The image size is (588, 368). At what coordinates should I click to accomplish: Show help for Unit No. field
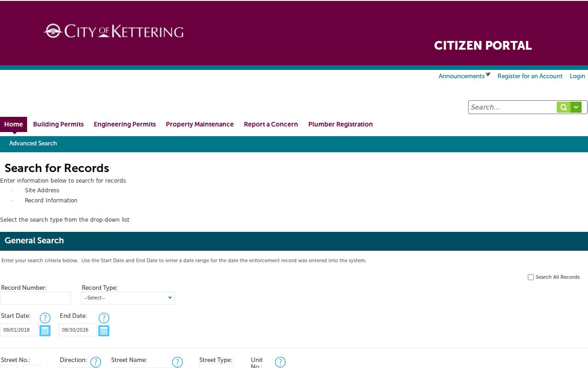pos(280,362)
